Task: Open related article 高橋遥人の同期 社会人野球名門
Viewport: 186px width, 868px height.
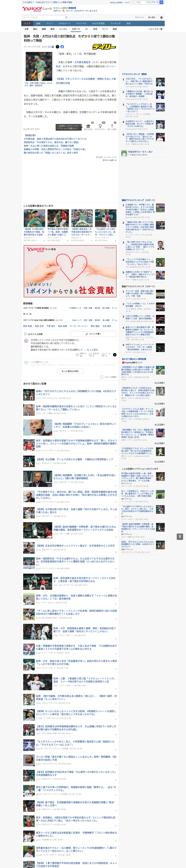Action: [55, 149]
